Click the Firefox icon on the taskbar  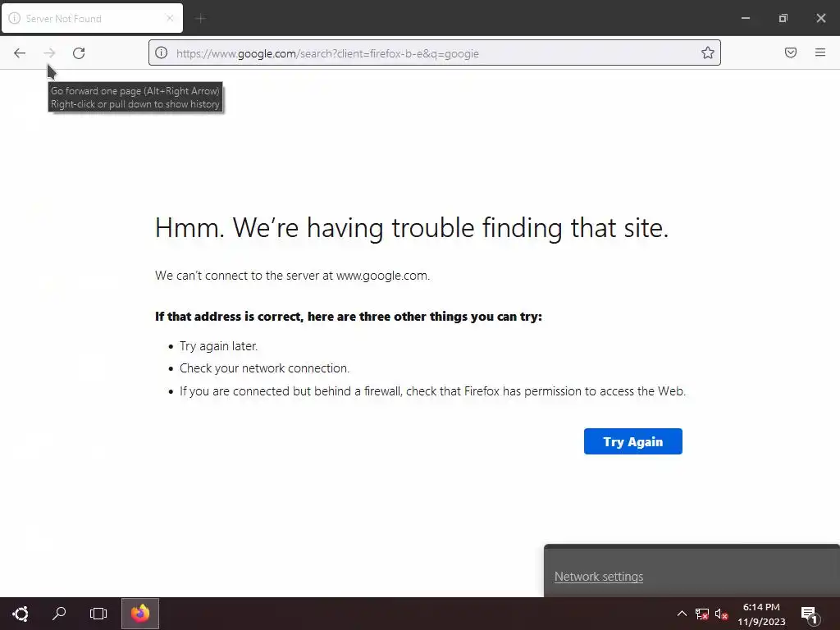[x=140, y=614]
